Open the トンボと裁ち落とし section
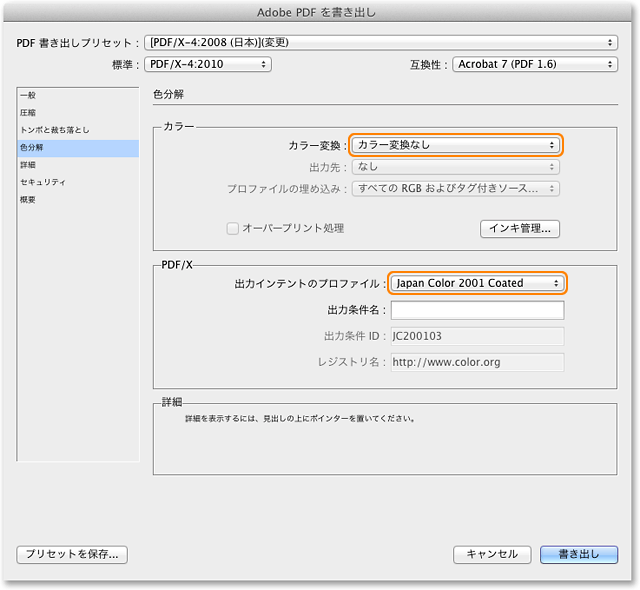 point(54,130)
